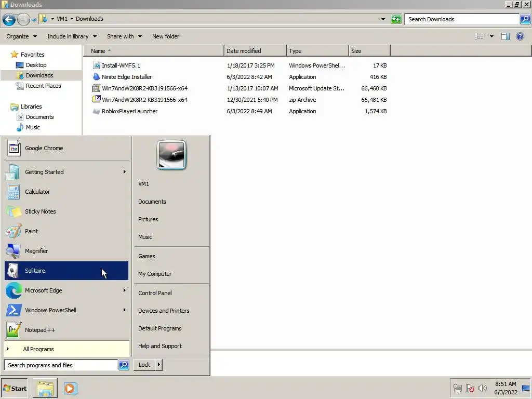Expand Windows PowerShell jump list arrow
This screenshot has height=399, width=532.
(x=125, y=310)
